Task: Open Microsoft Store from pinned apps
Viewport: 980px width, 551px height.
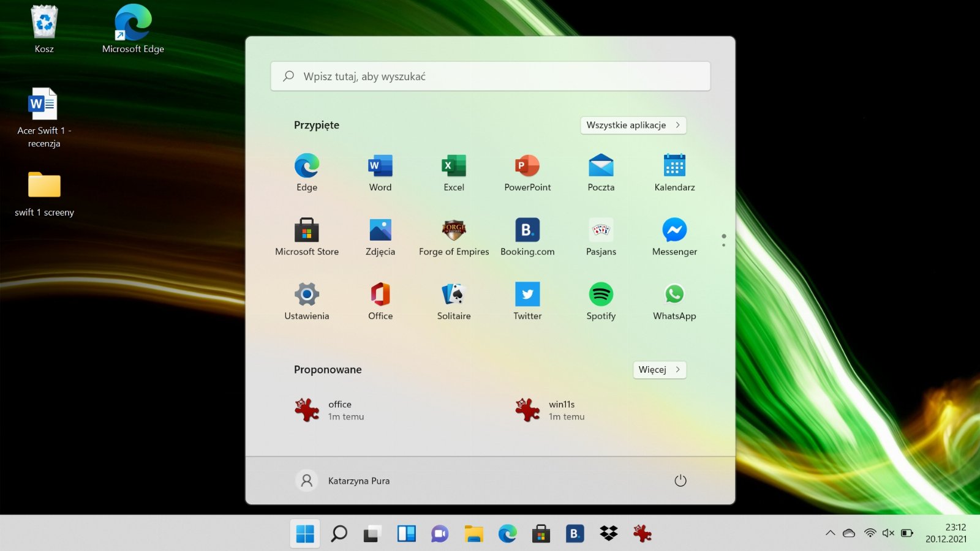Action: (307, 237)
